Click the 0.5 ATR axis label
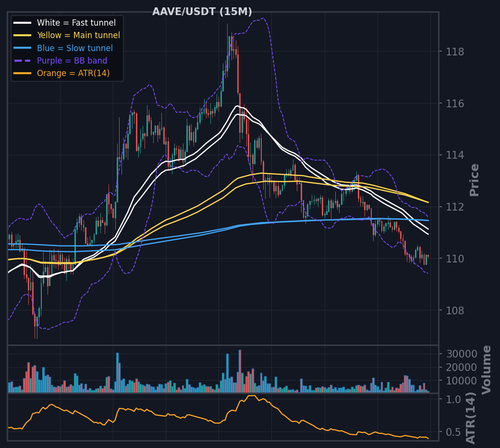Viewport: 500px width, 448px height. (x=454, y=432)
